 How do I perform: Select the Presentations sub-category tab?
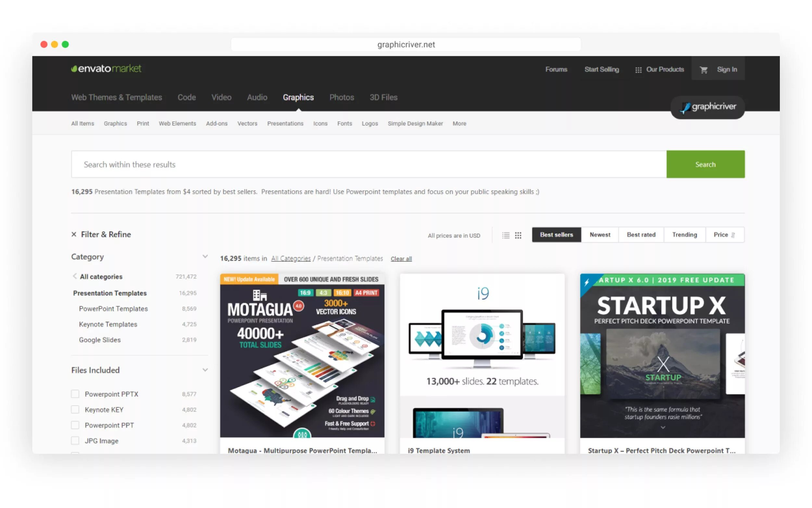(x=285, y=123)
